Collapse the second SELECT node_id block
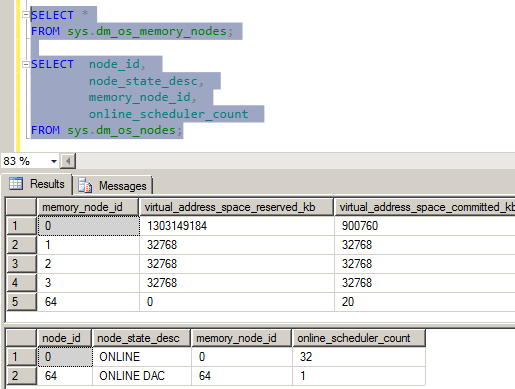Screen dimensions: 515x389 [26, 64]
